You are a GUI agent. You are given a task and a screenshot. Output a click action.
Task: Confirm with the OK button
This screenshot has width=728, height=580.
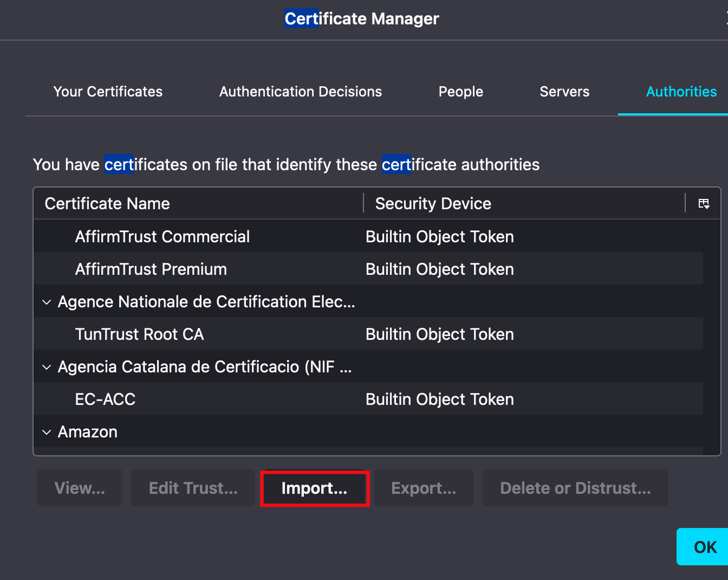pyautogui.click(x=705, y=547)
